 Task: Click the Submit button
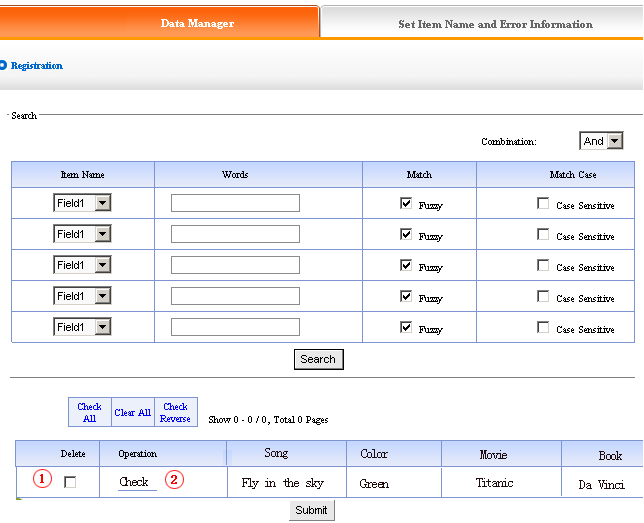point(312,510)
